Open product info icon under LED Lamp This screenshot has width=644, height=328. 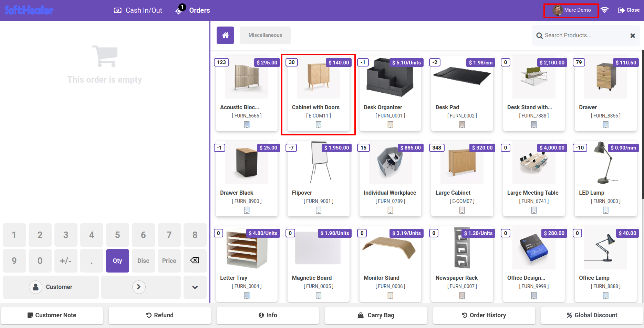[606, 210]
